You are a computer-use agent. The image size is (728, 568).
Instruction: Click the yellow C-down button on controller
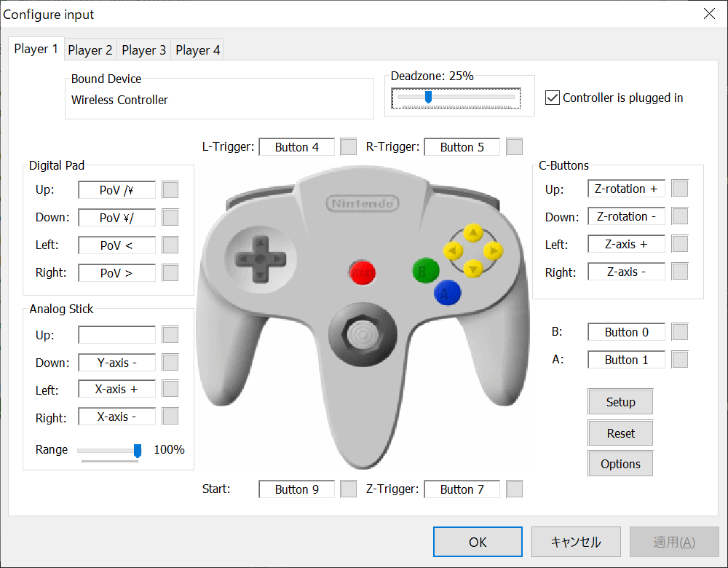point(473,269)
